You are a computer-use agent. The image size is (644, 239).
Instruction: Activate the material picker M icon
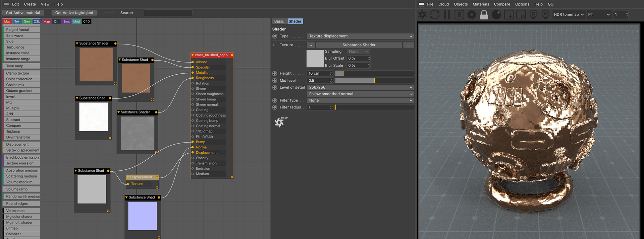click(546, 15)
